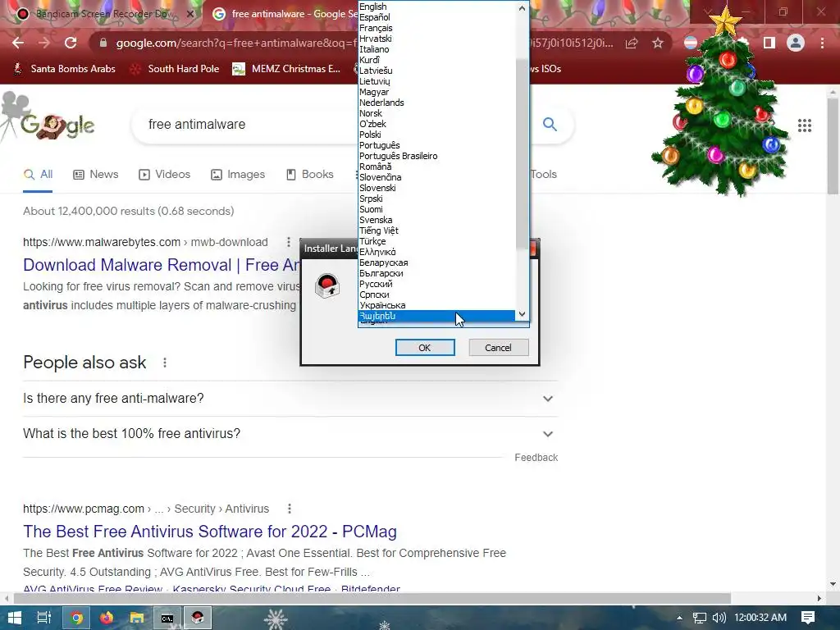The width and height of the screenshot is (840, 630).
Task: Bookmark this page with the star icon
Action: coord(658,43)
